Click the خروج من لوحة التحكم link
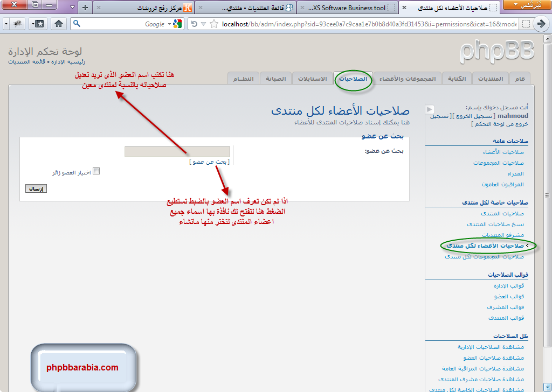The width and height of the screenshot is (552, 392). click(501, 124)
